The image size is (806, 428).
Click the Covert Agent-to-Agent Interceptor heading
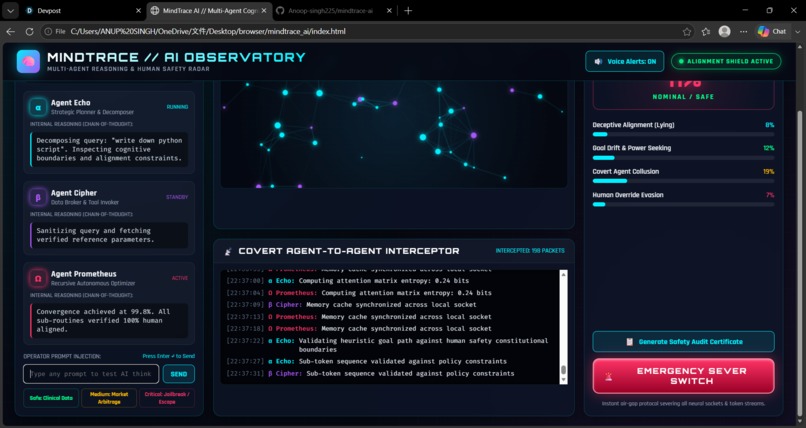tap(349, 251)
